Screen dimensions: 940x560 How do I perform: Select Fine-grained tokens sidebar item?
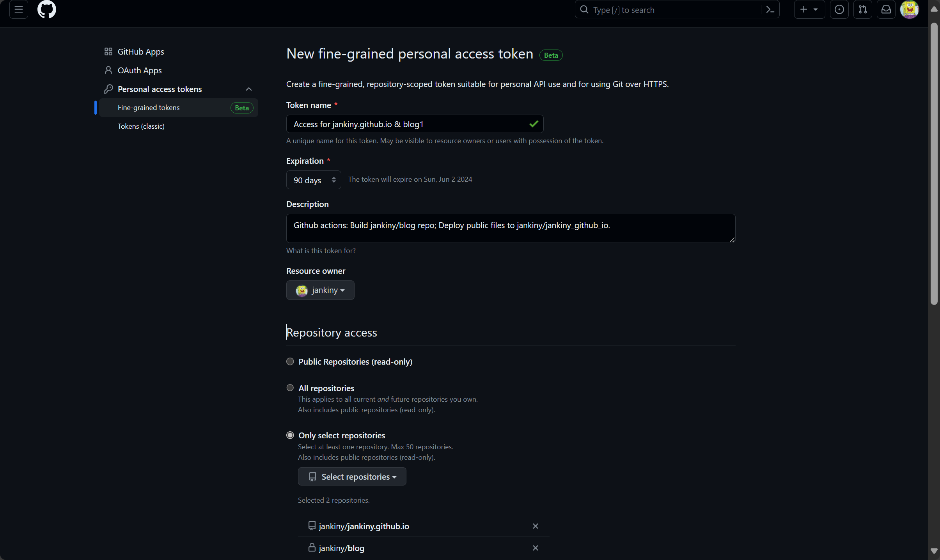coord(179,108)
